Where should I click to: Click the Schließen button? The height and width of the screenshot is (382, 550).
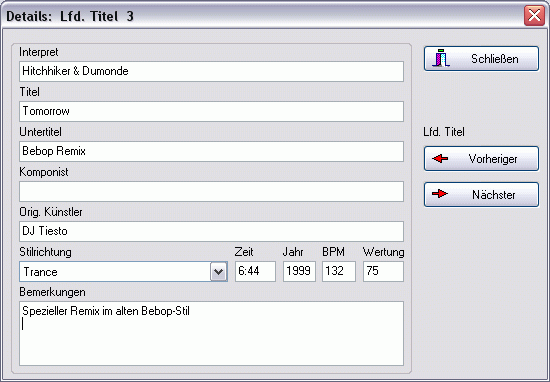tap(481, 59)
